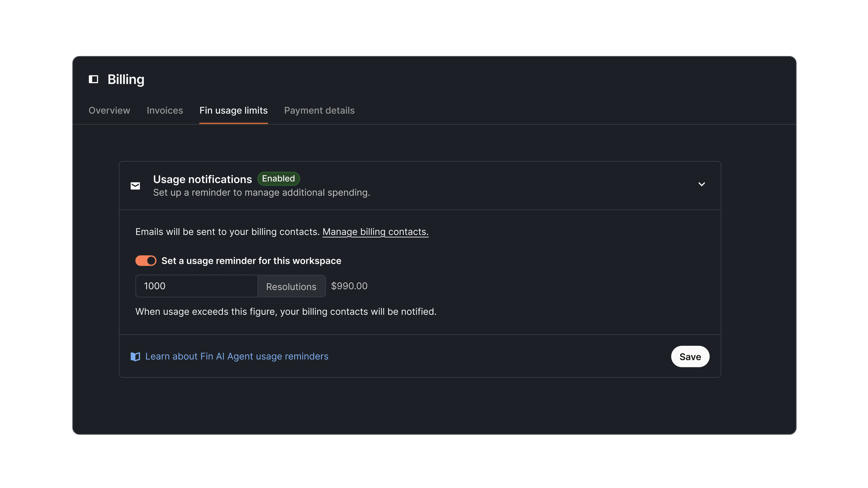The width and height of the screenshot is (868, 488).
Task: Click the Billing page title
Action: point(126,80)
